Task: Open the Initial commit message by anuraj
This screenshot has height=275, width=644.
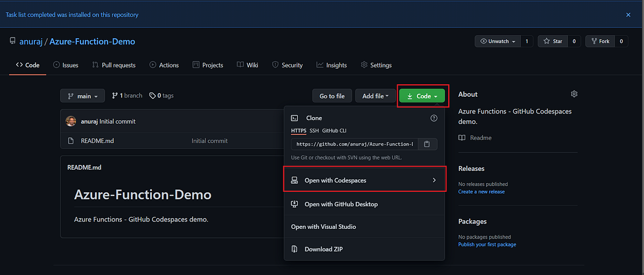Action: click(118, 121)
